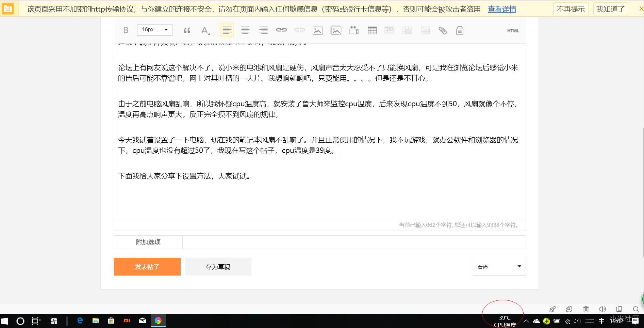Click the browser magnifier zoom icon
This screenshot has width=644, height=328.
pos(635,309)
